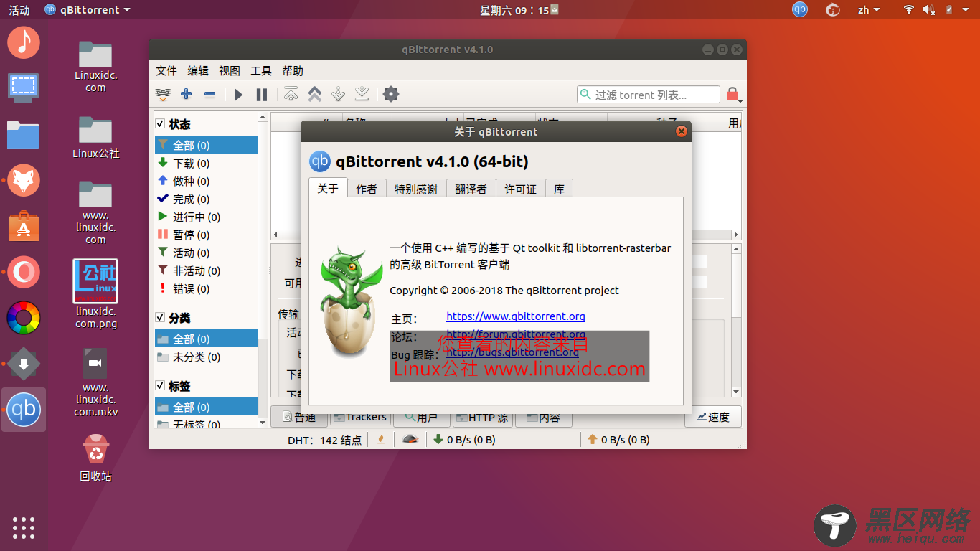The width and height of the screenshot is (980, 551).
Task: Click the sidebar scroll down arrow
Action: pyautogui.click(x=263, y=423)
